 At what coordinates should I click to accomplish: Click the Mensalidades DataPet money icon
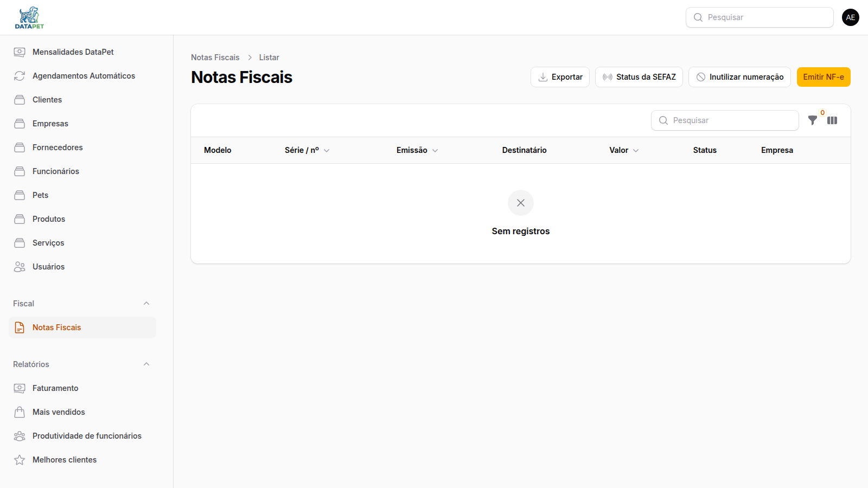[20, 52]
